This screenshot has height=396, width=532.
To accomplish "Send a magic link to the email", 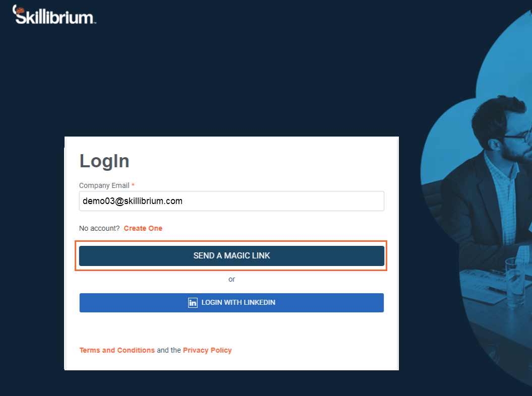I will pos(231,255).
